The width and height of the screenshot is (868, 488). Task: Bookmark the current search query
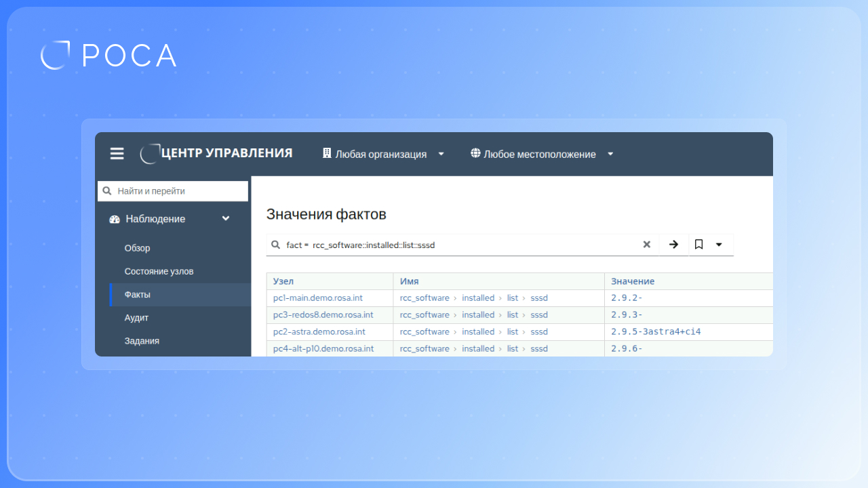[699, 245]
